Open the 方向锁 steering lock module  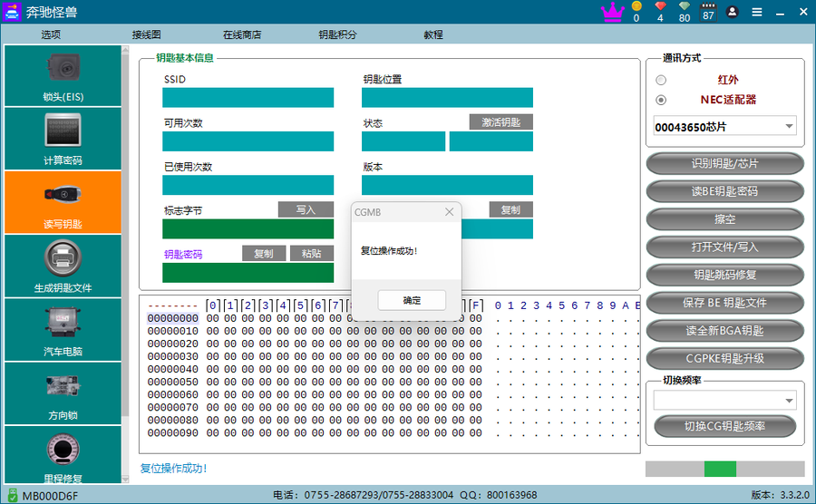[63, 392]
